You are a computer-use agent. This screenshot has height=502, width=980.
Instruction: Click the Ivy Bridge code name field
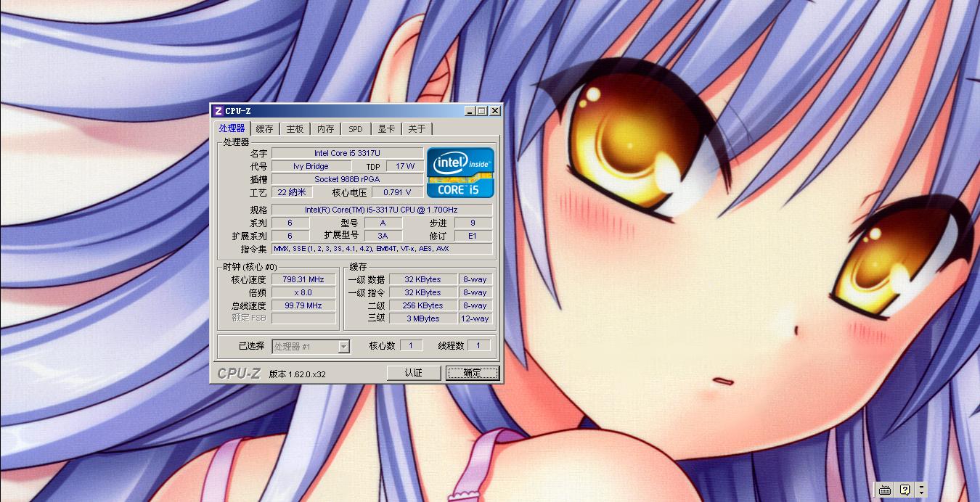(x=311, y=166)
